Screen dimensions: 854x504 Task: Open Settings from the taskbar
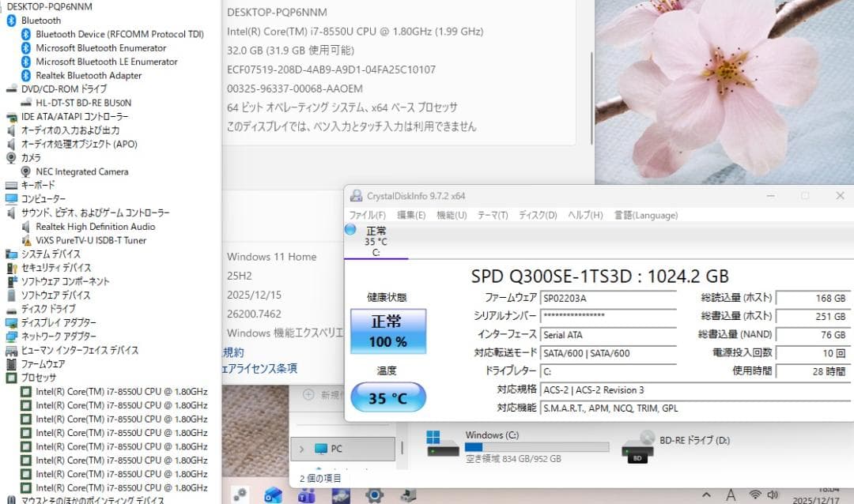tap(373, 496)
